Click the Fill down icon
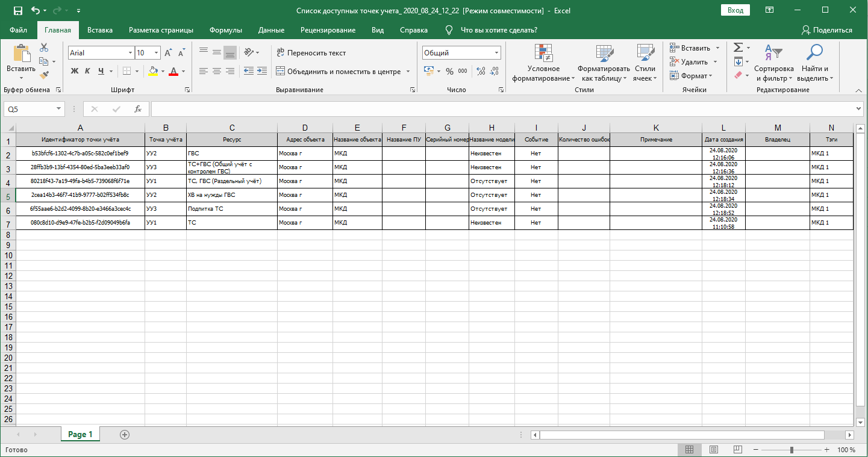 tap(738, 61)
